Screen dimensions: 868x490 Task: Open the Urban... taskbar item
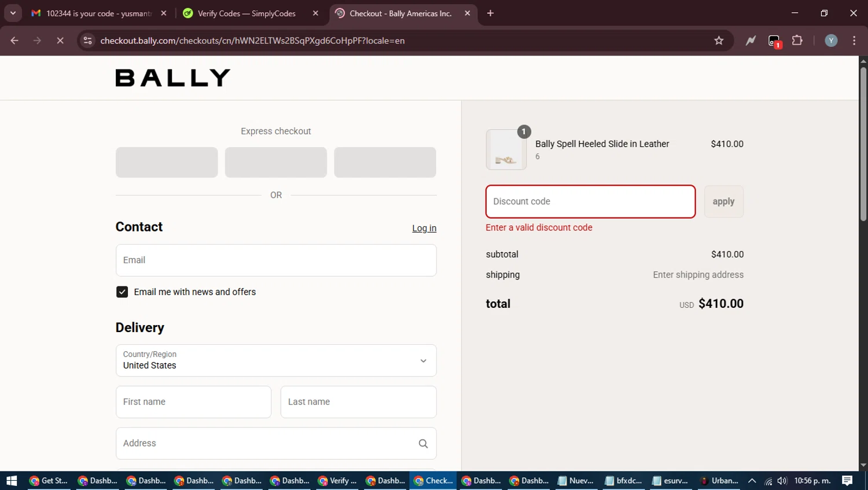(x=719, y=481)
